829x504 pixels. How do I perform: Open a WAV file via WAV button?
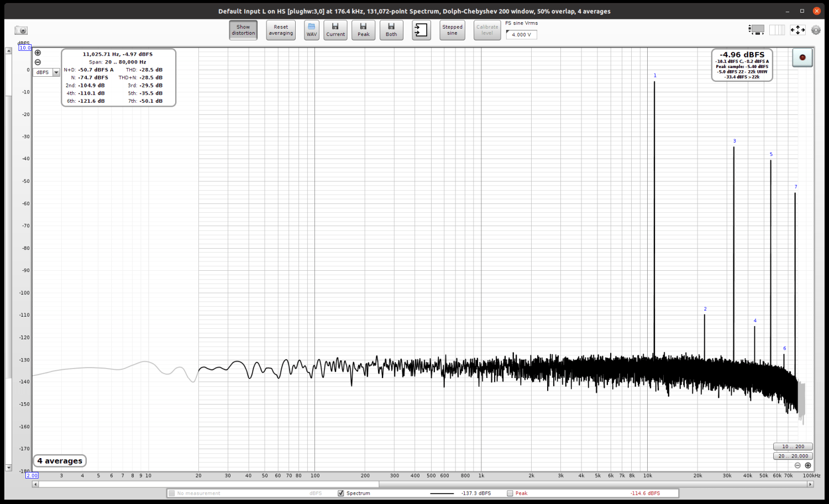(312, 30)
